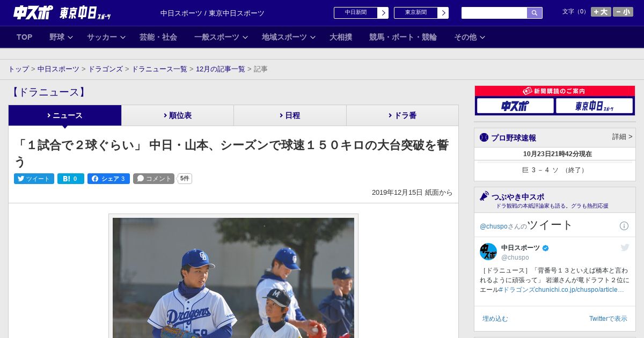Focus the header search input field

click(494, 13)
